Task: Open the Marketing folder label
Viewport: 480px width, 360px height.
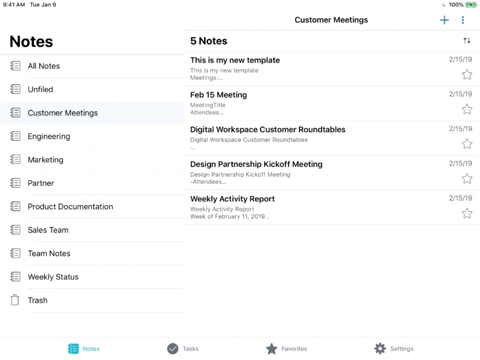Action: pos(45,160)
